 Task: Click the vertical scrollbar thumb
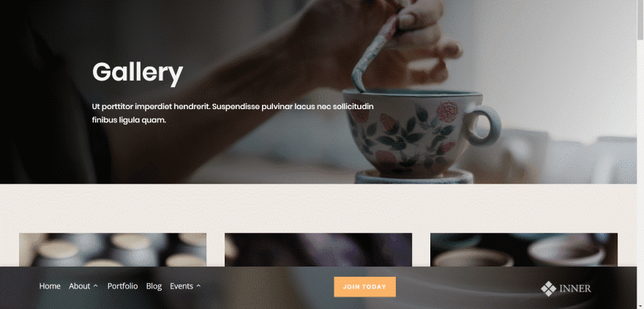pyautogui.click(x=640, y=19)
